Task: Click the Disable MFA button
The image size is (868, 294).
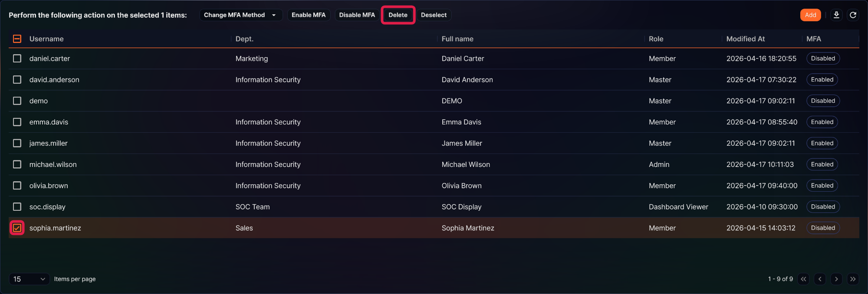Action: pyautogui.click(x=357, y=15)
